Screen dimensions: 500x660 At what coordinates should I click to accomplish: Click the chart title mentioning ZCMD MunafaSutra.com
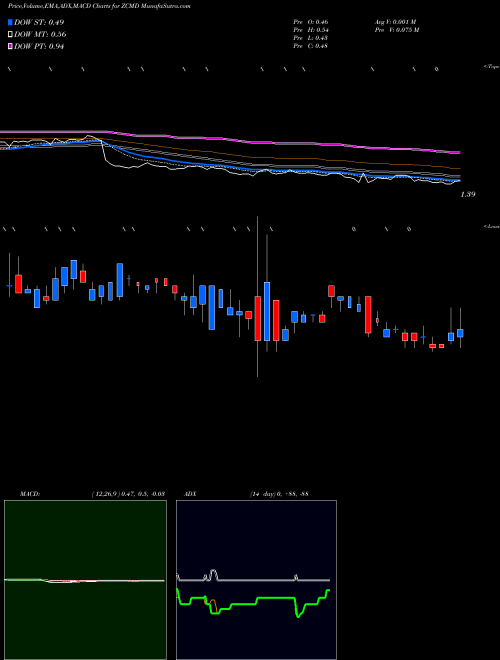99,7
